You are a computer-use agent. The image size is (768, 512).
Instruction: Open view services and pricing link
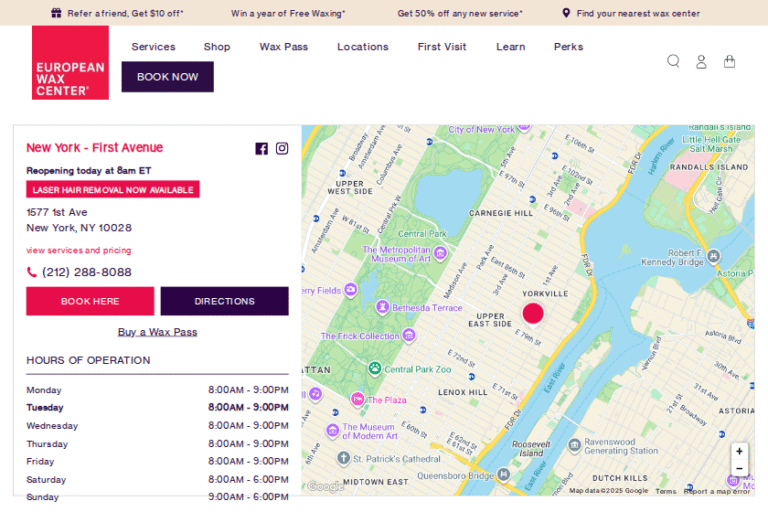pyautogui.click(x=78, y=250)
